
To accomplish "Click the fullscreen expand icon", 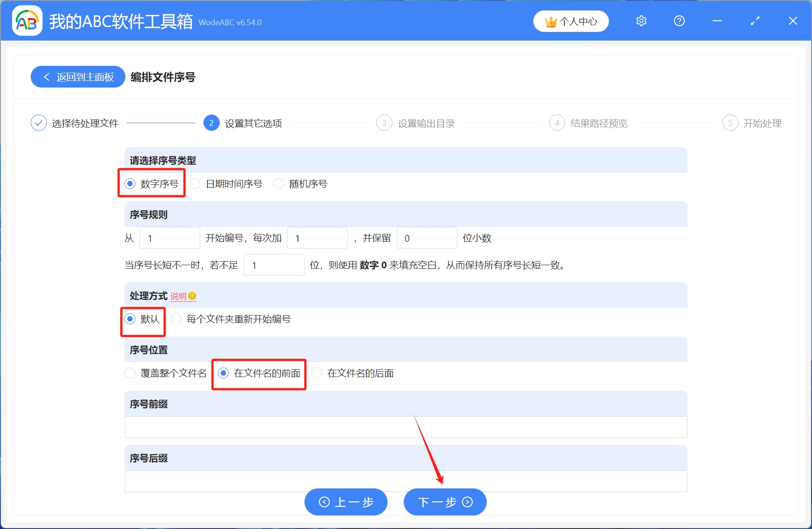I will tap(755, 21).
